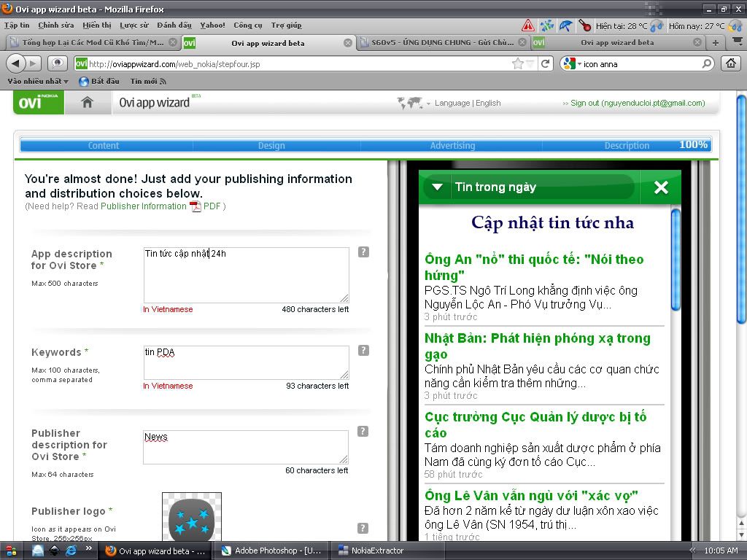Open headline Ông Lê Vân vẫn ngủ

(531, 496)
